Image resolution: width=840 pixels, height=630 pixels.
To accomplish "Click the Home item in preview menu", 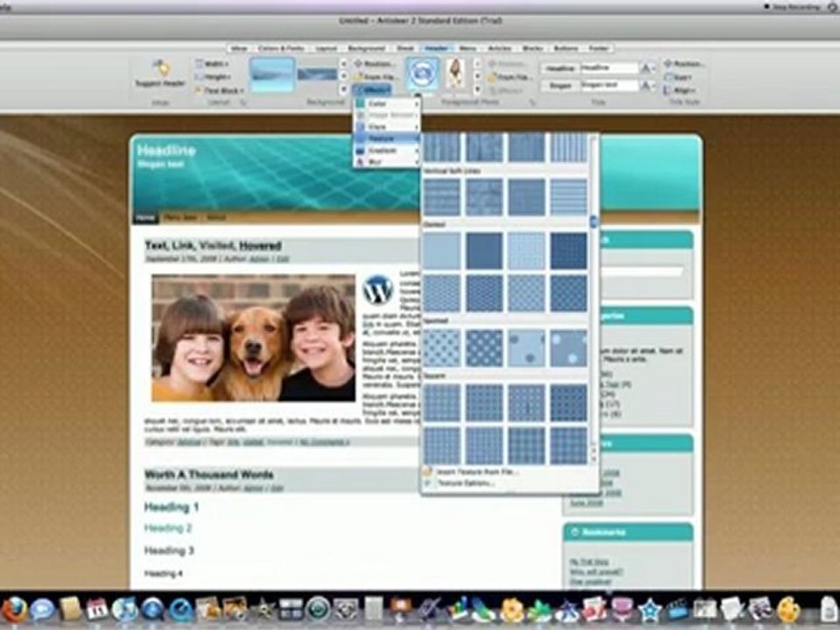I will 144,218.
